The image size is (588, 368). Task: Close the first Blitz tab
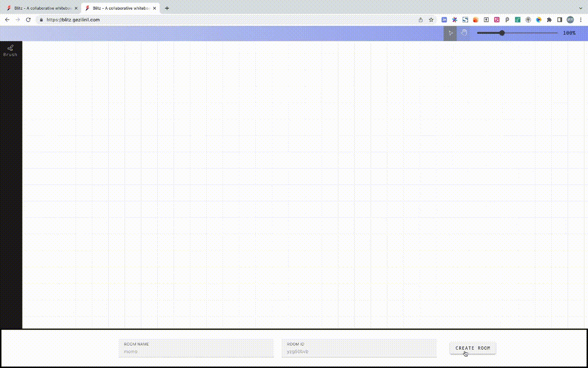[76, 8]
